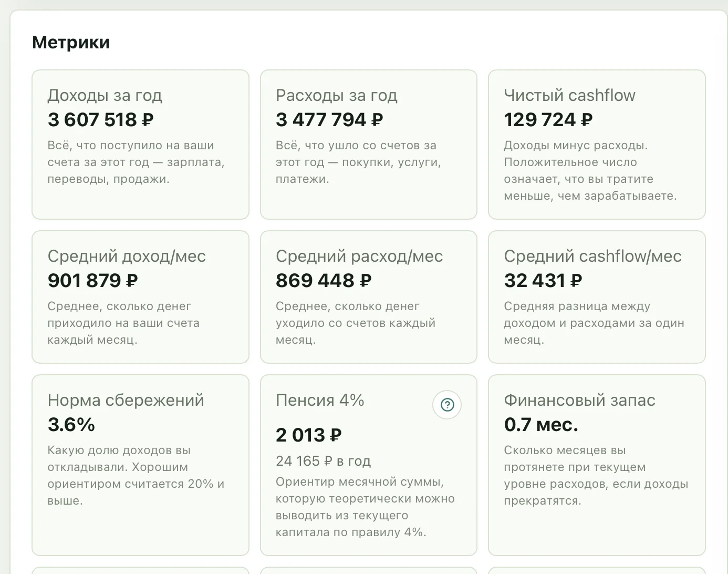Click the Чистый cashflow card
This screenshot has width=728, height=574.
[x=597, y=145]
